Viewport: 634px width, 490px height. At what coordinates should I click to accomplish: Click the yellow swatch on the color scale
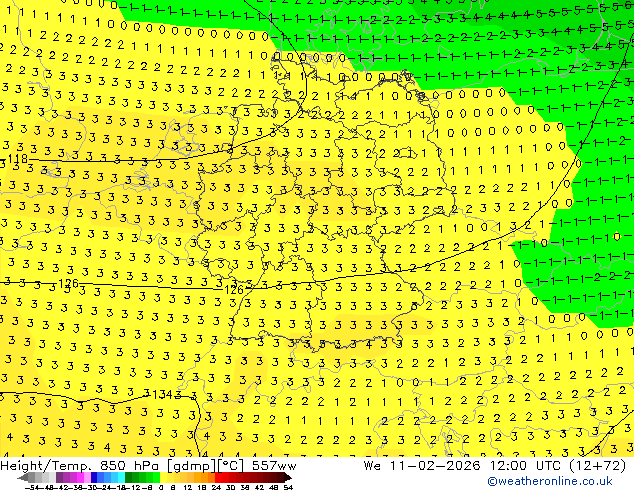coord(164,477)
